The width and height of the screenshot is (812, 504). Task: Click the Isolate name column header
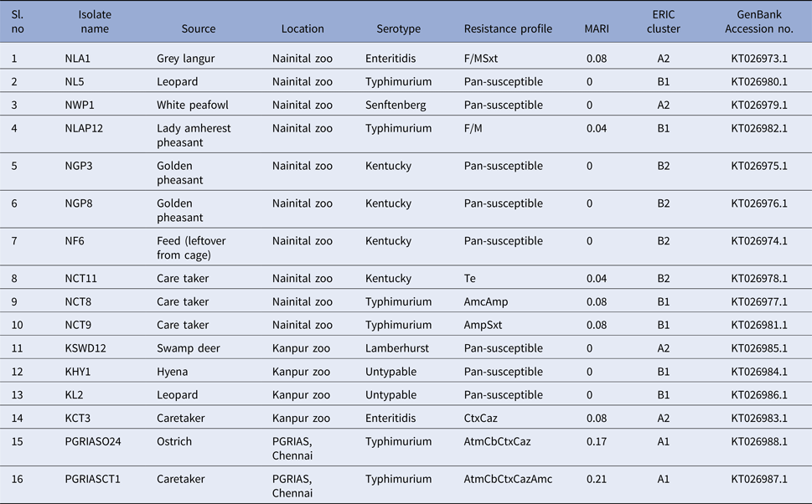(x=94, y=22)
